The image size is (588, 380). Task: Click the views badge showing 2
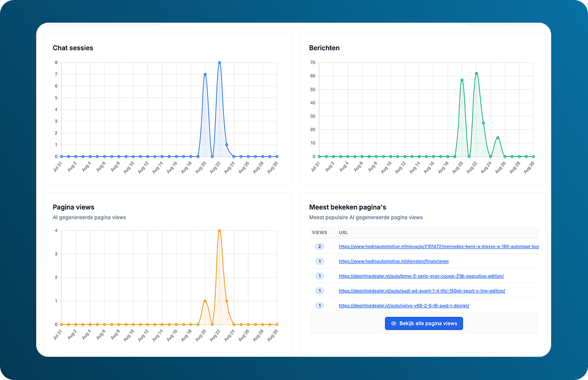[319, 246]
